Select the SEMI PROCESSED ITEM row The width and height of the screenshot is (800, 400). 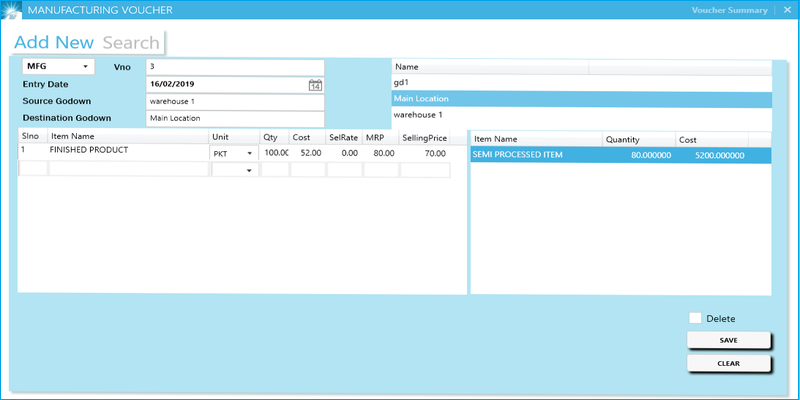(x=620, y=155)
